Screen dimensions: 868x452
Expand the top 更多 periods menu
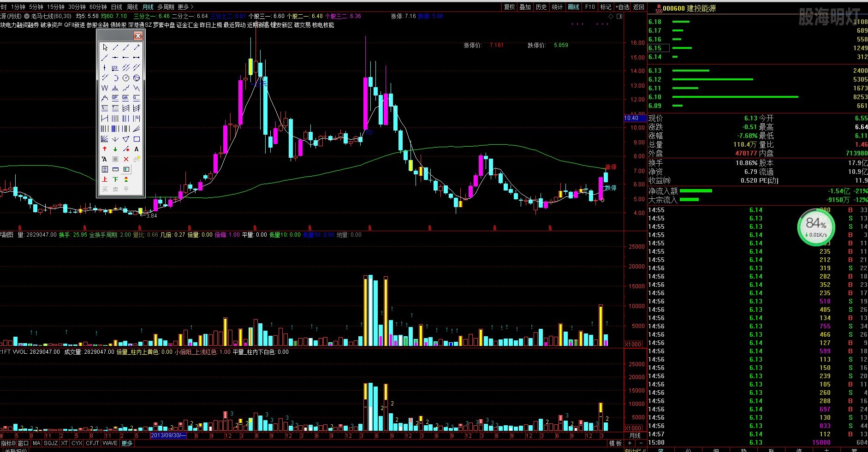185,7
